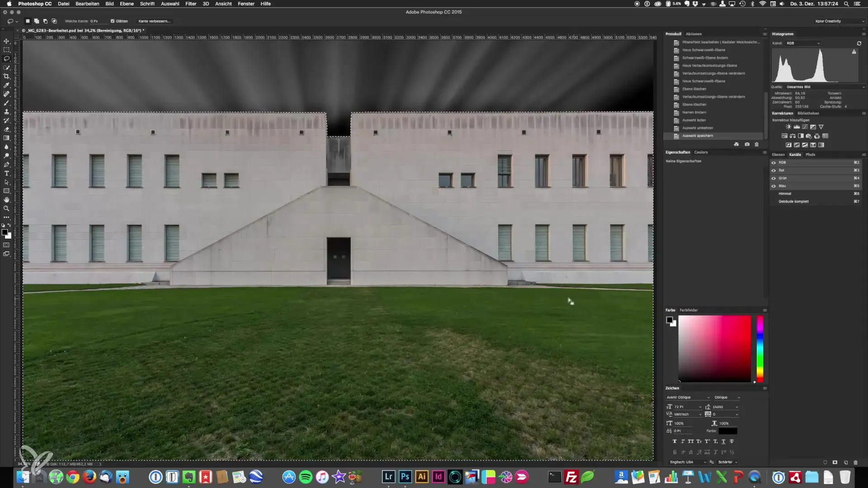
Task: Open the Filter menu
Action: 191,4
